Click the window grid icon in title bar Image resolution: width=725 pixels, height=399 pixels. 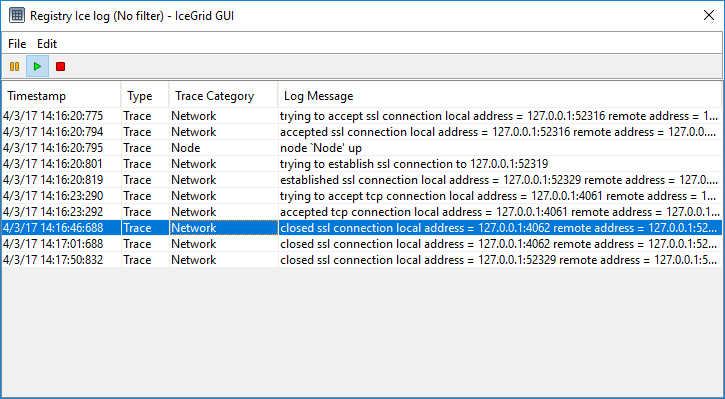(x=17, y=15)
